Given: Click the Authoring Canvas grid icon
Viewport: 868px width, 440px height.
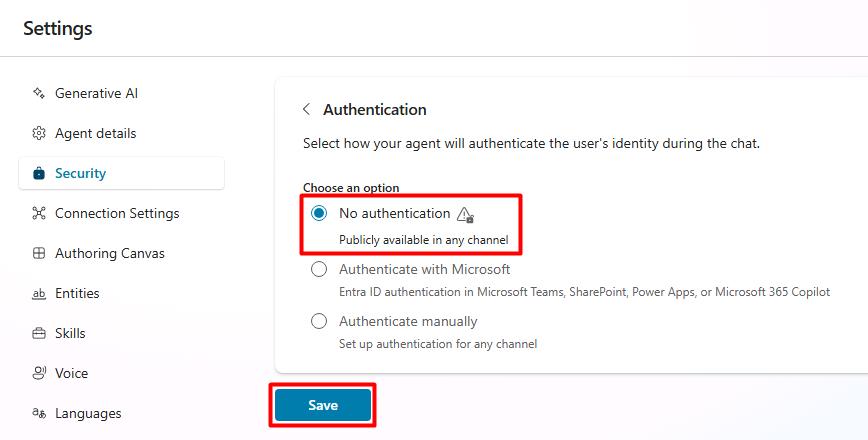Looking at the screenshot, I should [39, 253].
